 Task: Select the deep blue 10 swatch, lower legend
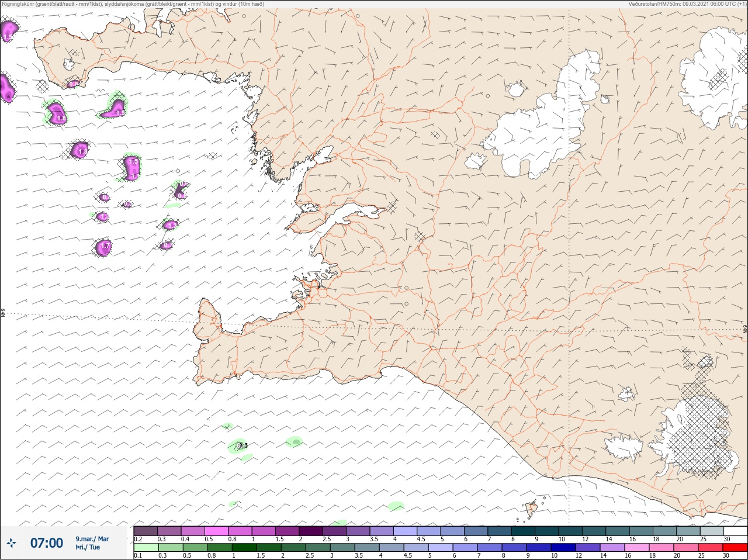click(563, 548)
